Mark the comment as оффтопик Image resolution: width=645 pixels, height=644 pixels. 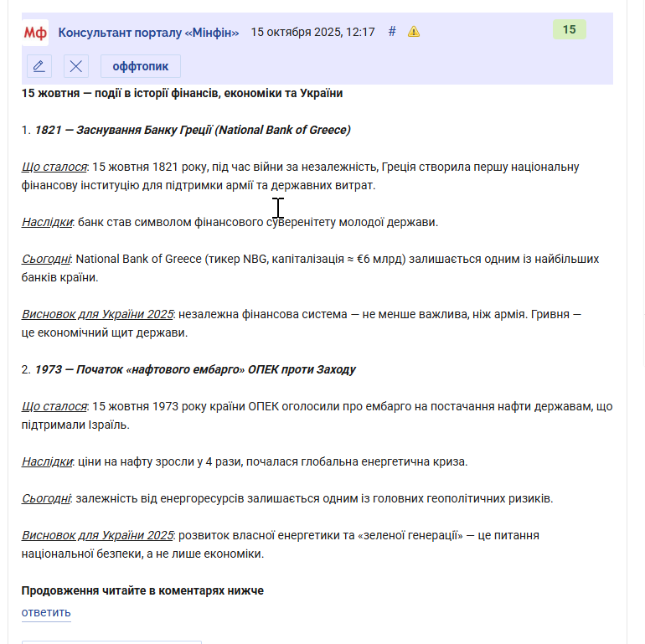(x=141, y=66)
